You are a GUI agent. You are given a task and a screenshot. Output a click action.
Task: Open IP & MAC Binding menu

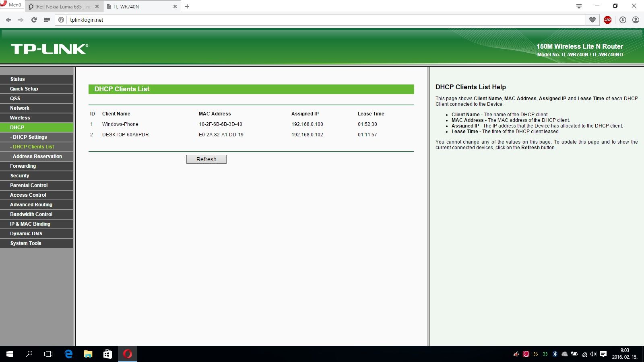[37, 224]
